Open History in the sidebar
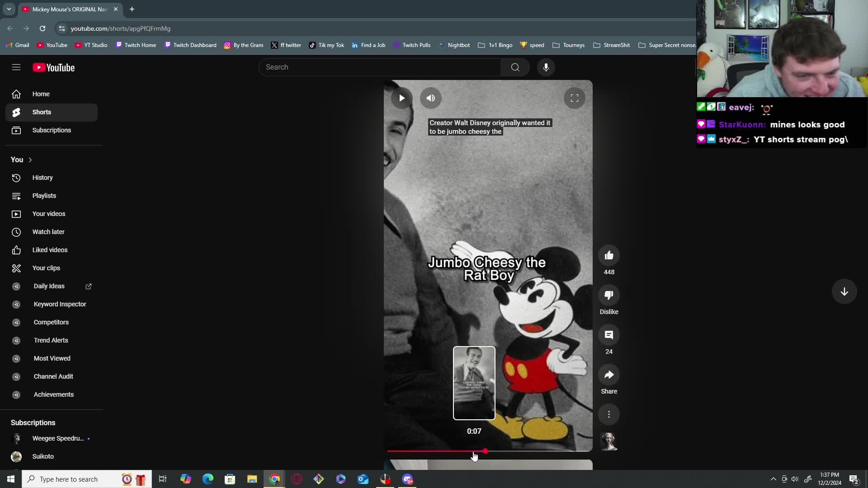The image size is (868, 488). point(52,178)
